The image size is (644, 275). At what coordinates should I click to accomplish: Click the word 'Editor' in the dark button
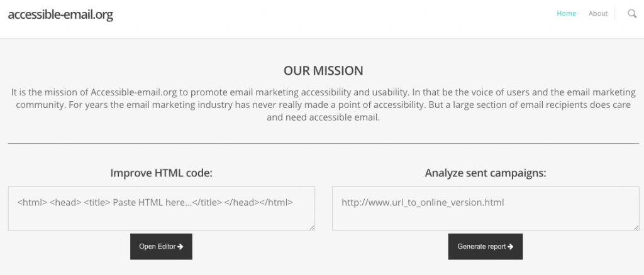click(166, 247)
